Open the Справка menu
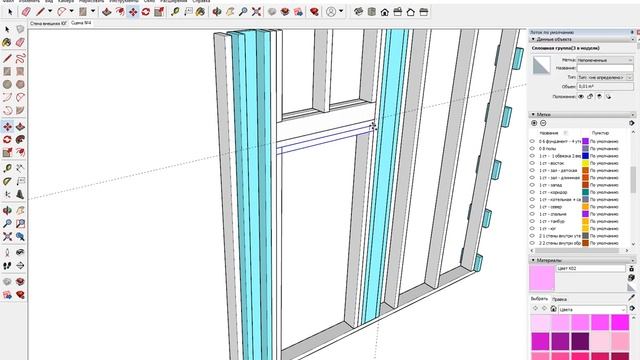The width and height of the screenshot is (640, 360). tap(201, 1)
